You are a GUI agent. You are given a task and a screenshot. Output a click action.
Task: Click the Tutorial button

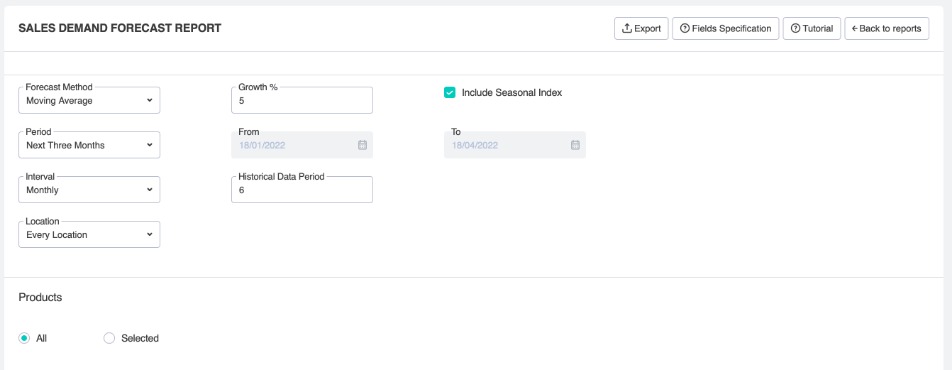(812, 29)
